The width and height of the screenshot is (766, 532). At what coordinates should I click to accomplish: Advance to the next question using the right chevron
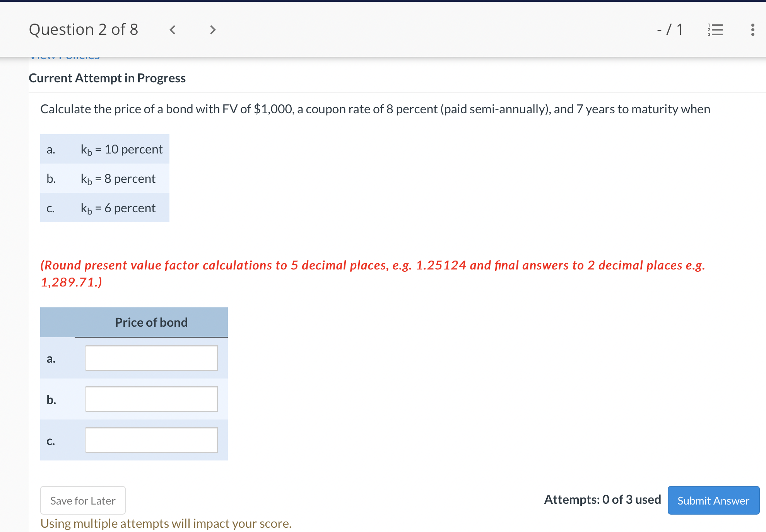(x=212, y=29)
